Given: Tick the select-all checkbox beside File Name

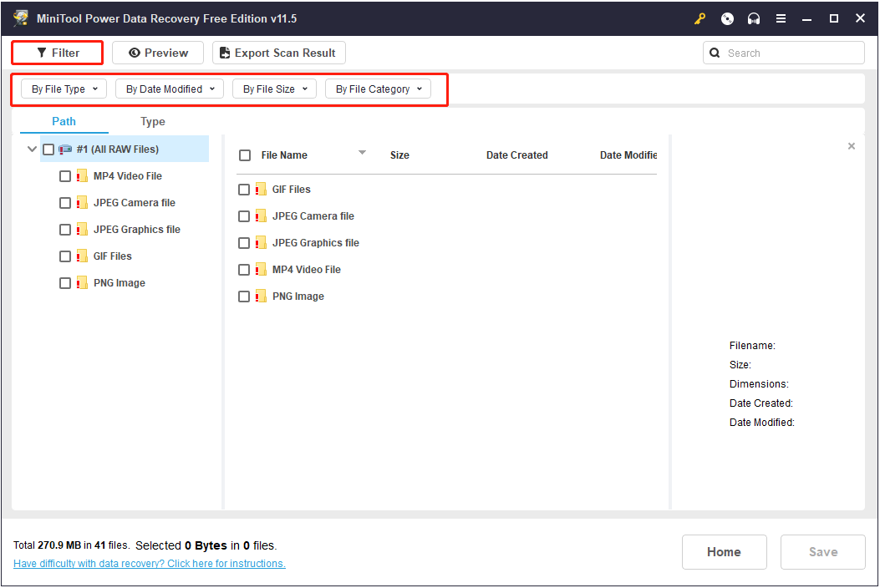Looking at the screenshot, I should tap(245, 155).
